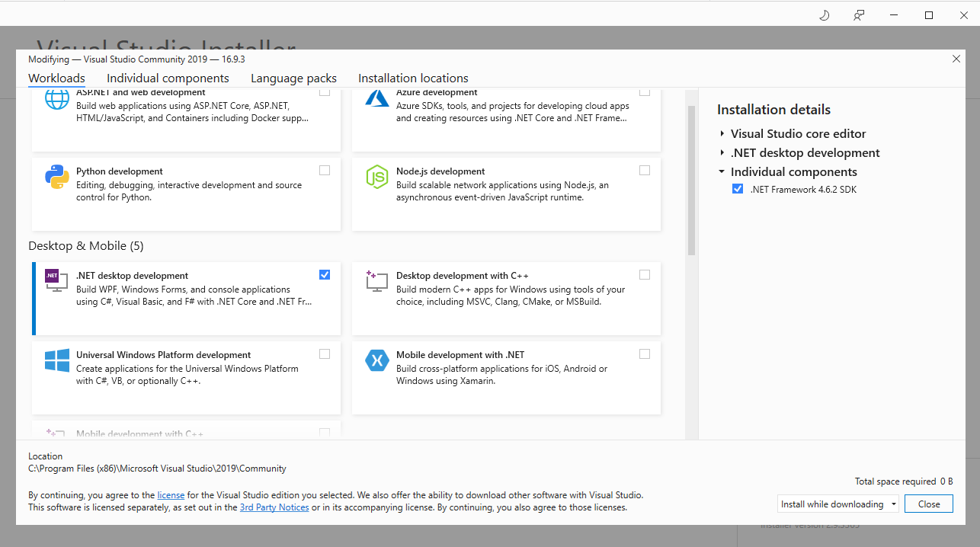This screenshot has height=547, width=980.
Task: Open the 3rd Party Notices link
Action: [x=274, y=507]
